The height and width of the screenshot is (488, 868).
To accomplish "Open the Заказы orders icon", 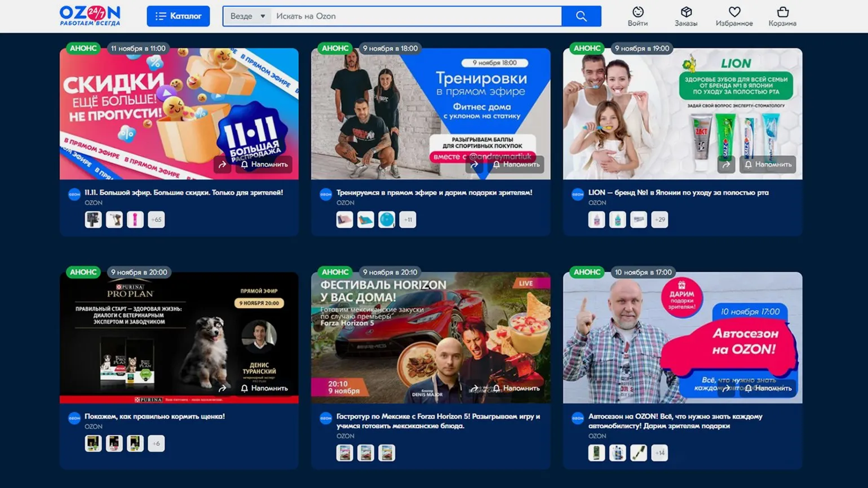I will pyautogui.click(x=686, y=16).
